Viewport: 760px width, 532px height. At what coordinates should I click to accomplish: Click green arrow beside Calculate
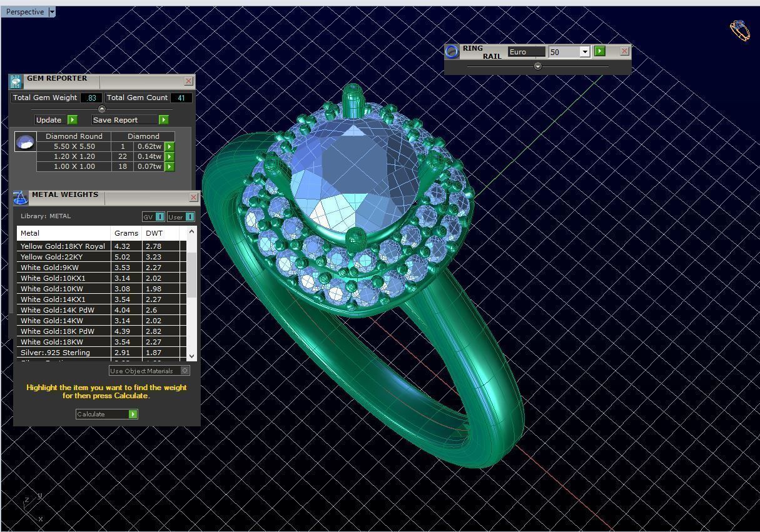pyautogui.click(x=133, y=414)
